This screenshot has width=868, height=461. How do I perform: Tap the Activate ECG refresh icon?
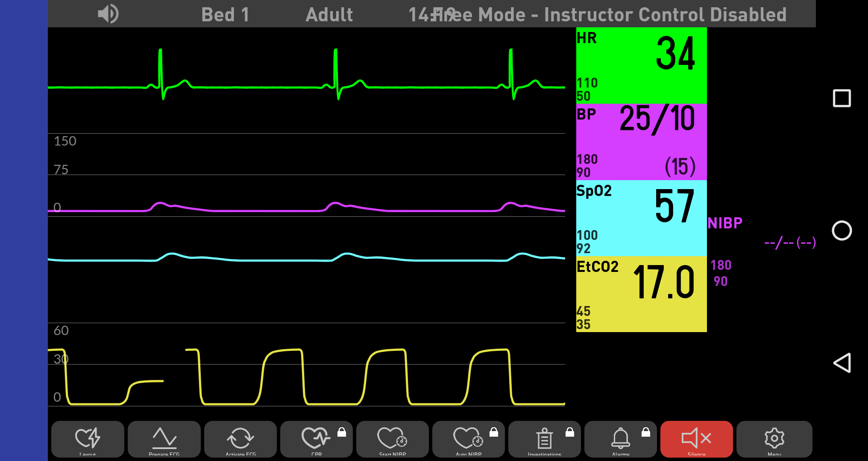click(x=240, y=438)
